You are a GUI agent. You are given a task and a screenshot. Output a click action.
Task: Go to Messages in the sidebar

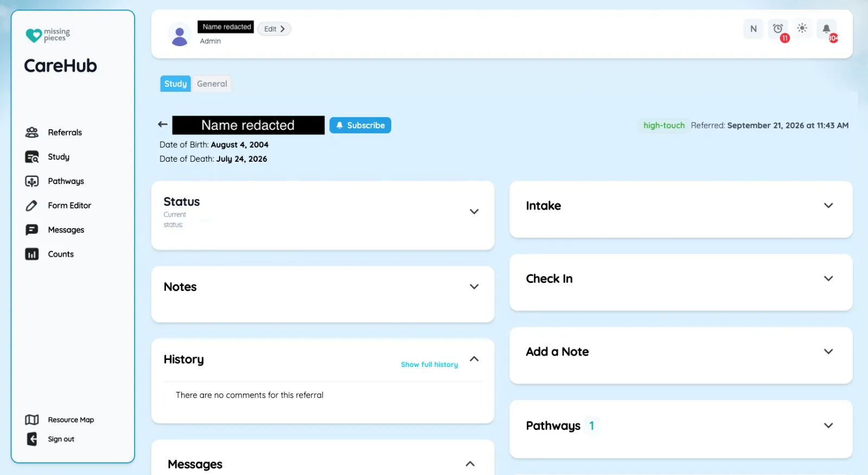[x=66, y=230]
